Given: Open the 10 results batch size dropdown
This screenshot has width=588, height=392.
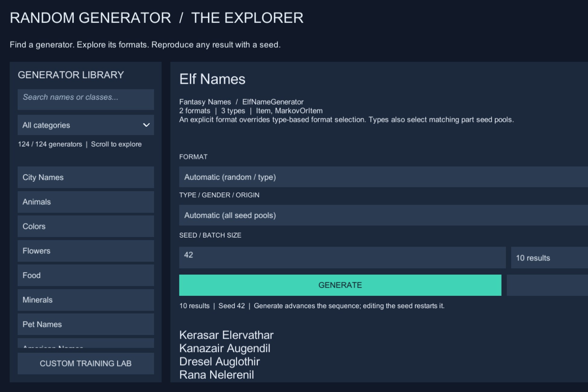Looking at the screenshot, I should click(549, 258).
